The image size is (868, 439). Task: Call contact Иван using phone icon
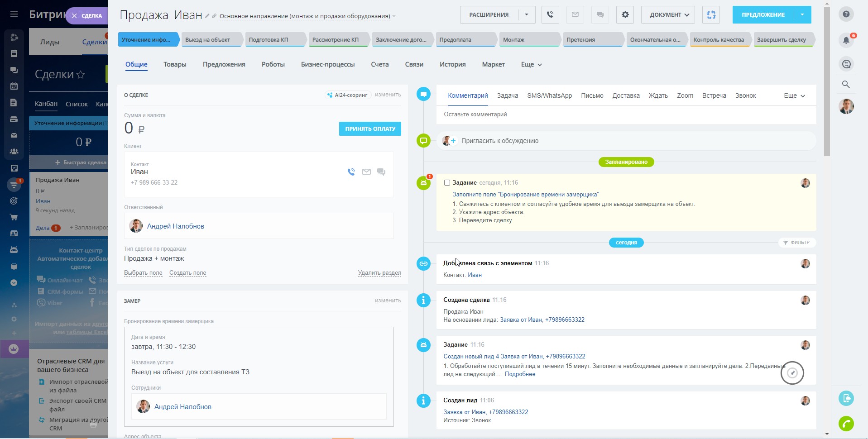351,172
